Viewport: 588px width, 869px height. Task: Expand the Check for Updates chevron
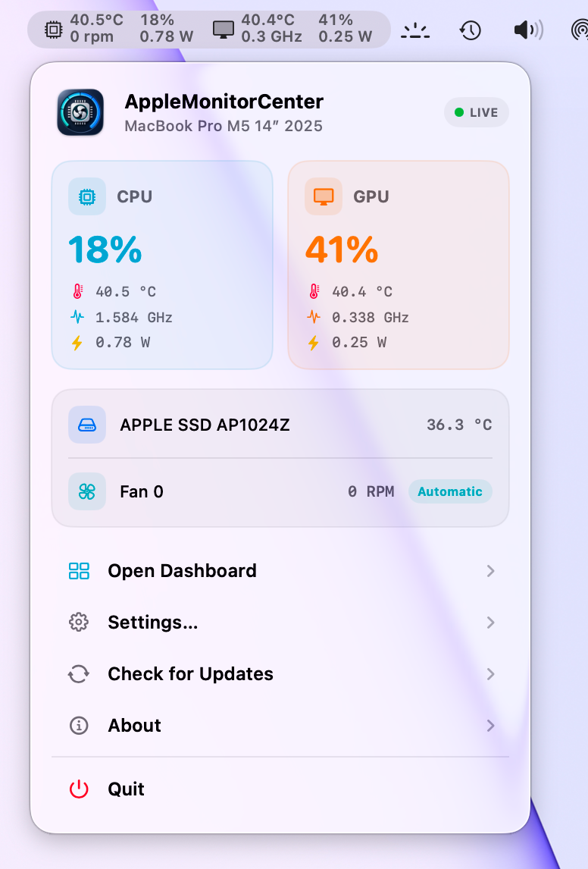(x=490, y=674)
